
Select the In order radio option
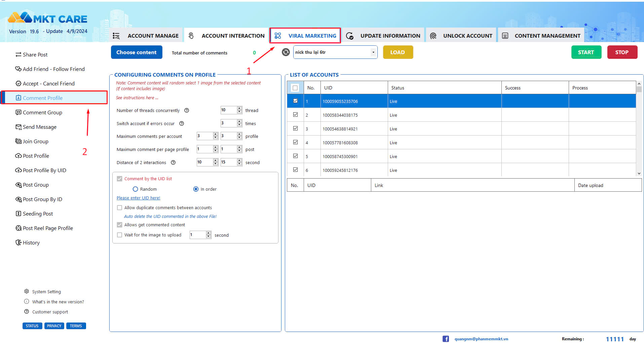coord(196,189)
